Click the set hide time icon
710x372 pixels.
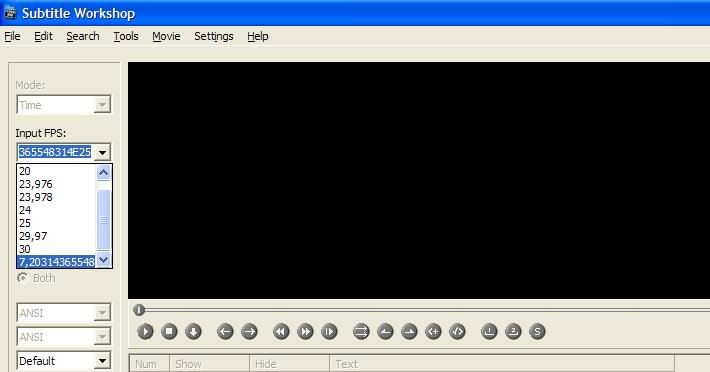[x=409, y=332]
